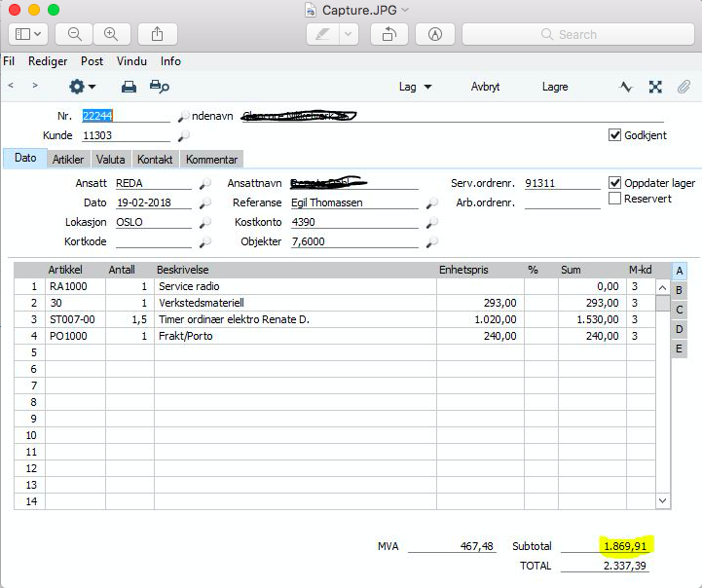The height and width of the screenshot is (588, 702).
Task: Click the Avbryt button
Action: [x=485, y=87]
